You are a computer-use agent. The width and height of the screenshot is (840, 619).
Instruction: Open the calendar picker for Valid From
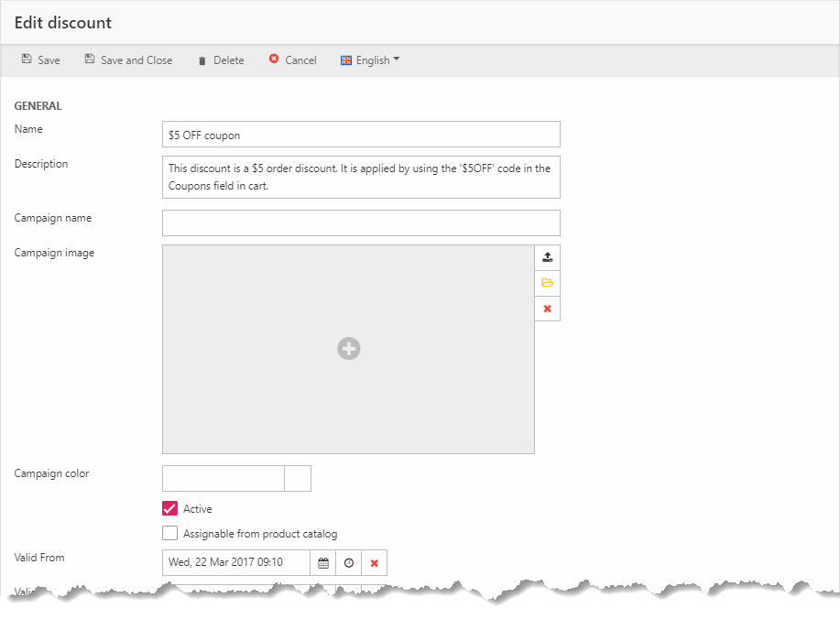[x=323, y=563]
